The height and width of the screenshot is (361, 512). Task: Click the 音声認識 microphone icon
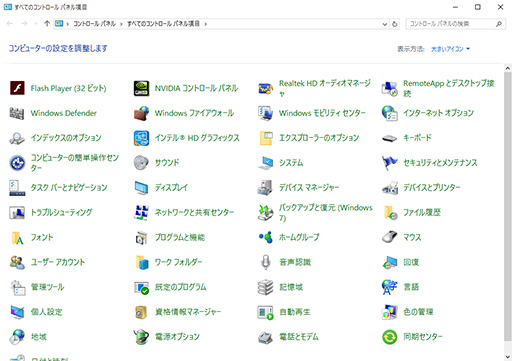click(265, 262)
